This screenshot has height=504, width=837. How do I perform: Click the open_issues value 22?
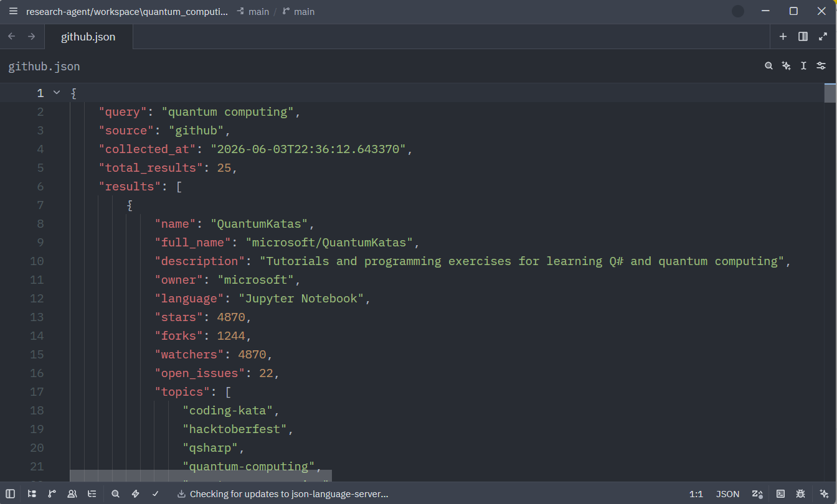(267, 373)
